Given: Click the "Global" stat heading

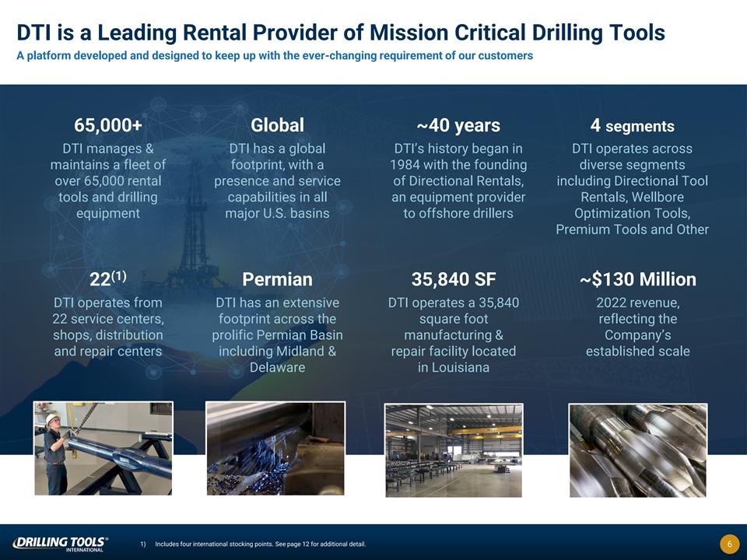Looking at the screenshot, I should (x=277, y=126).
